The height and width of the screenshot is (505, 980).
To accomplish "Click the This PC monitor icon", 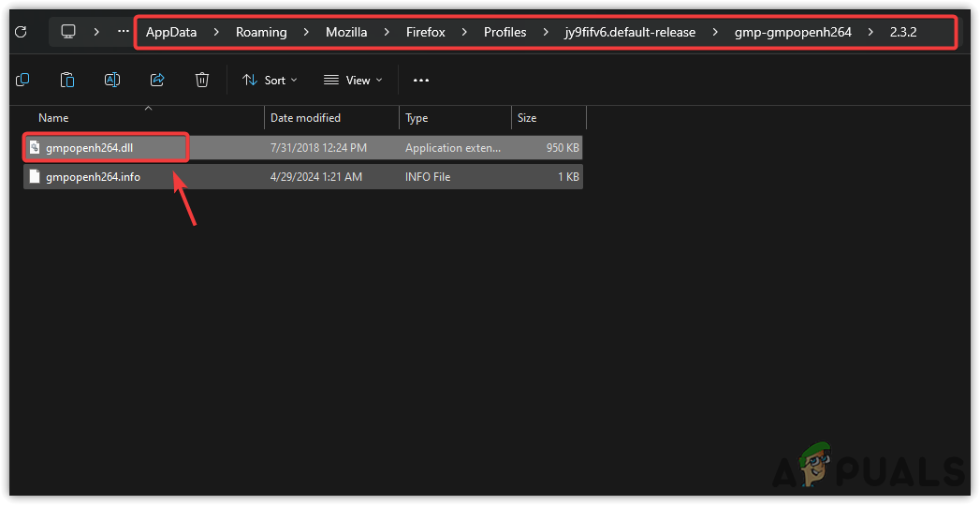I will (68, 31).
